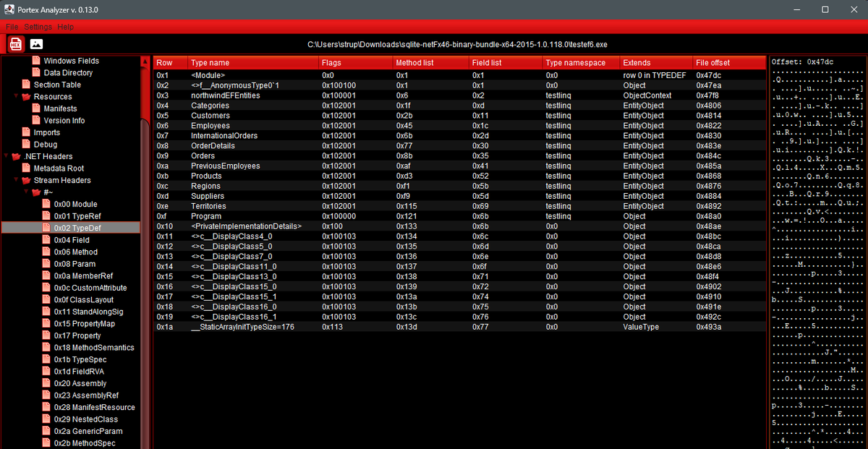Click the 0x0f ClassLayout page icon
Viewport: 868px width, 449px height.
pos(47,299)
